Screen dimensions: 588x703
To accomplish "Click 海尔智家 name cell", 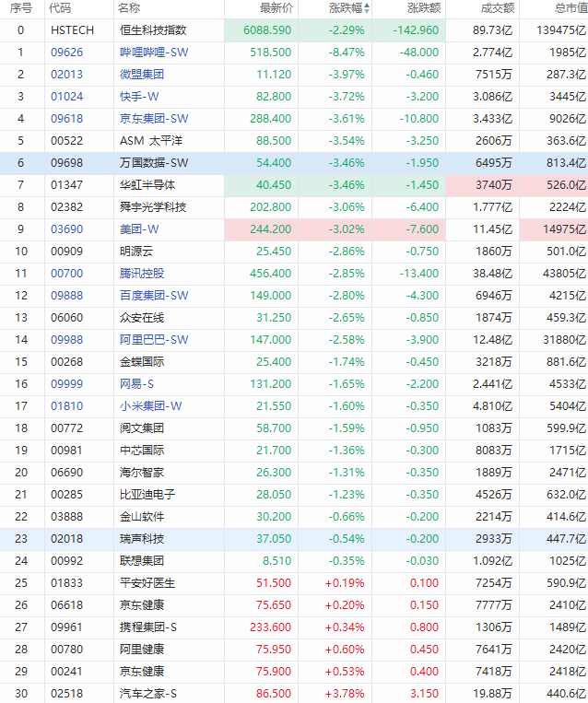I will (x=142, y=473).
